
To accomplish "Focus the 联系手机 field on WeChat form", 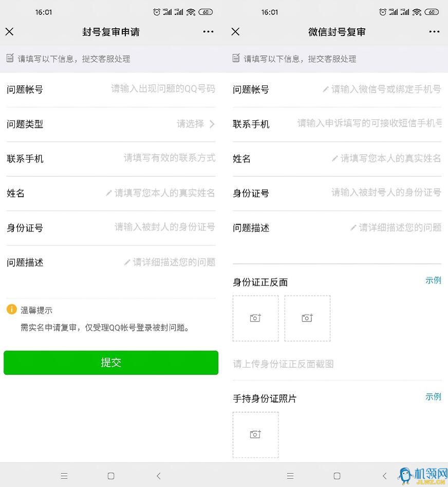I will click(369, 123).
